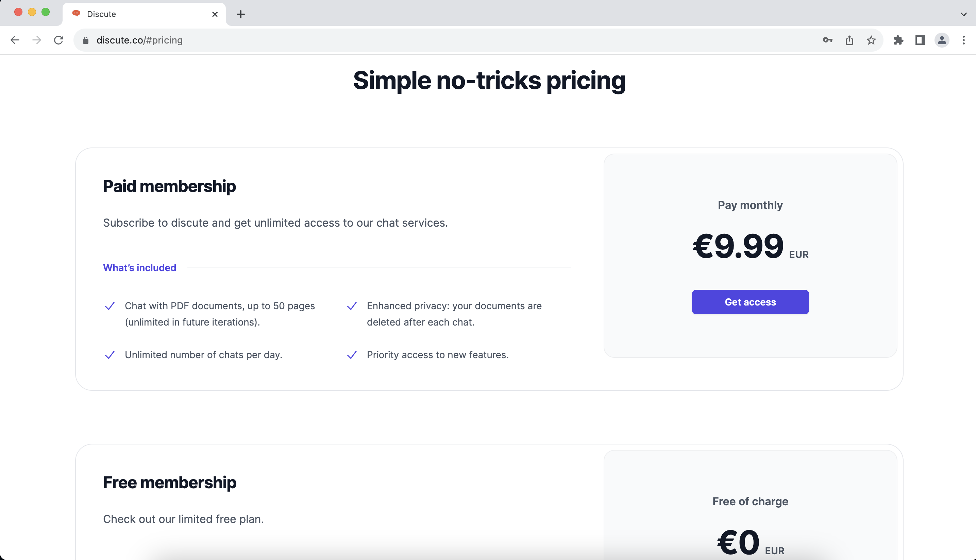Image resolution: width=976 pixels, height=560 pixels.
Task: Open the saved passwords key icon
Action: click(x=827, y=40)
